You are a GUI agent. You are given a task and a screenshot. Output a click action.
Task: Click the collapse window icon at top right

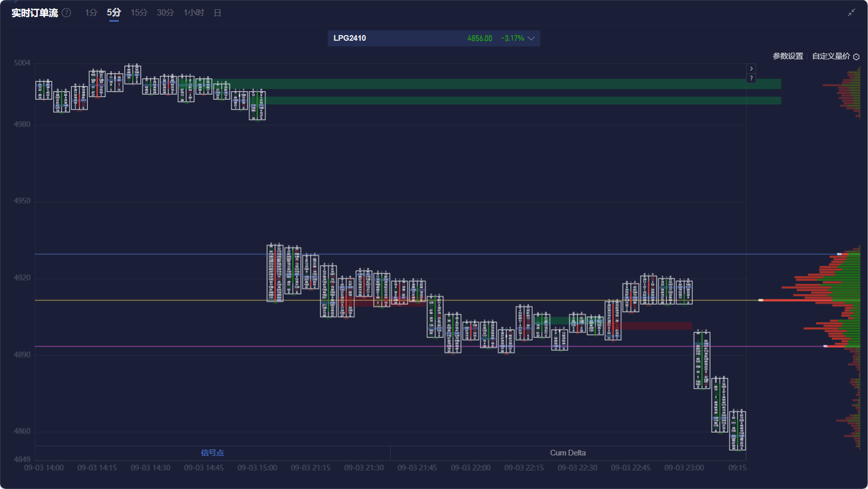click(x=851, y=12)
